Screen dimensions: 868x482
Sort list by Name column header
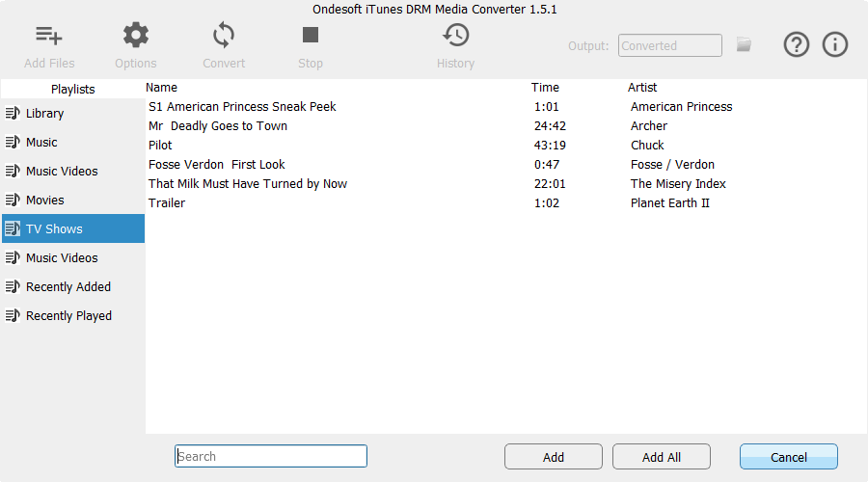(x=162, y=88)
